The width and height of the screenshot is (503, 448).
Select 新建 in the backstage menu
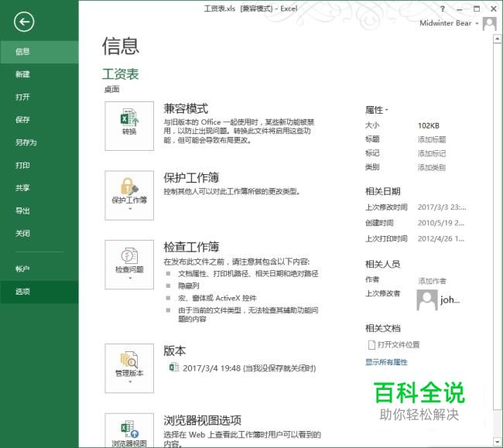pos(39,74)
